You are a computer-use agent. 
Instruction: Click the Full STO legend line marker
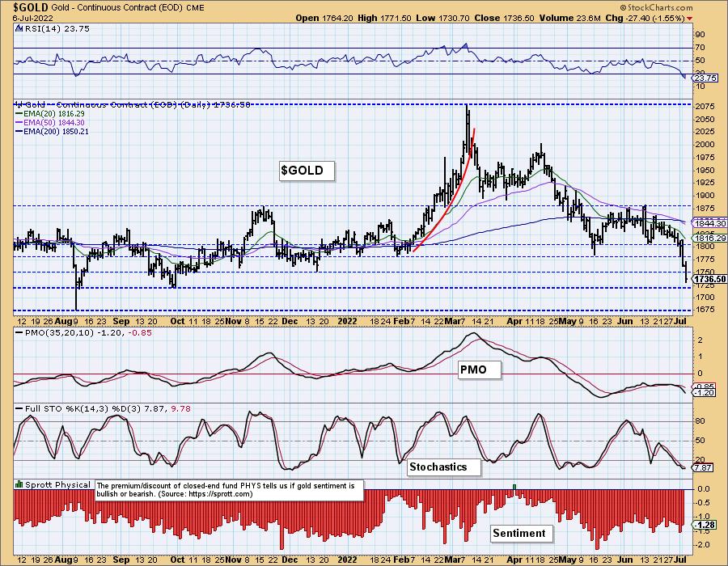pyautogui.click(x=19, y=409)
